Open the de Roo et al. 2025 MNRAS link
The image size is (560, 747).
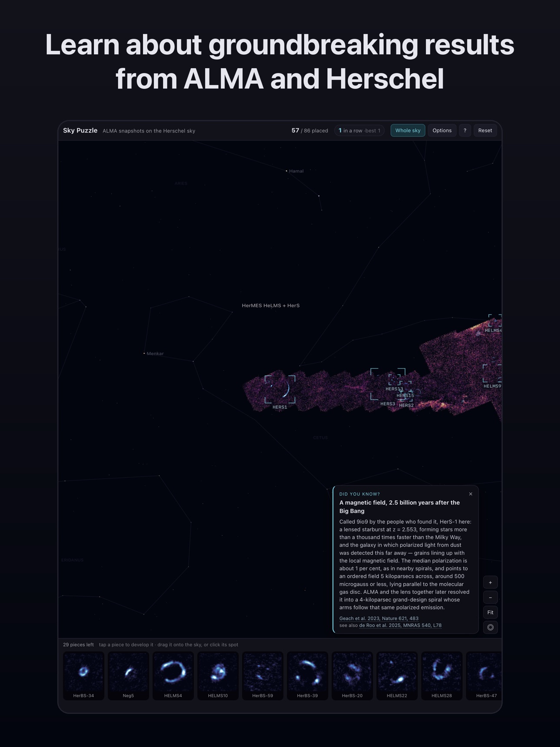click(400, 625)
